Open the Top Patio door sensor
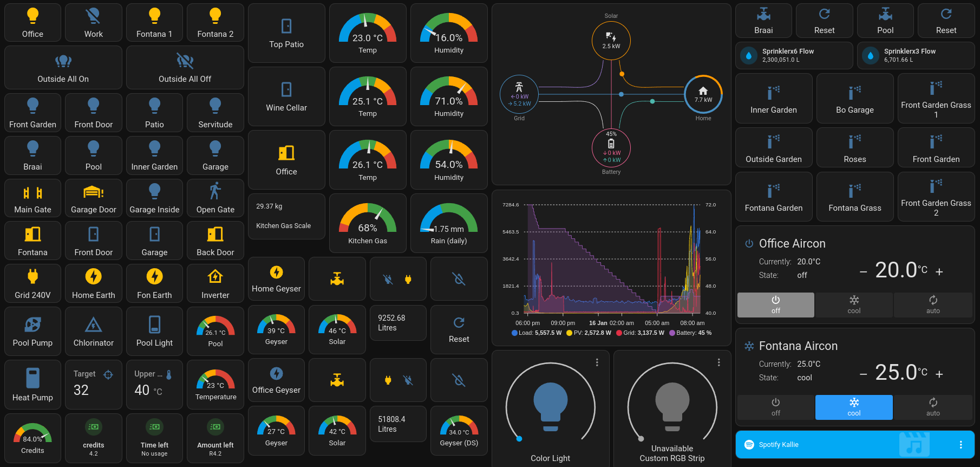This screenshot has width=980, height=467. [x=286, y=33]
